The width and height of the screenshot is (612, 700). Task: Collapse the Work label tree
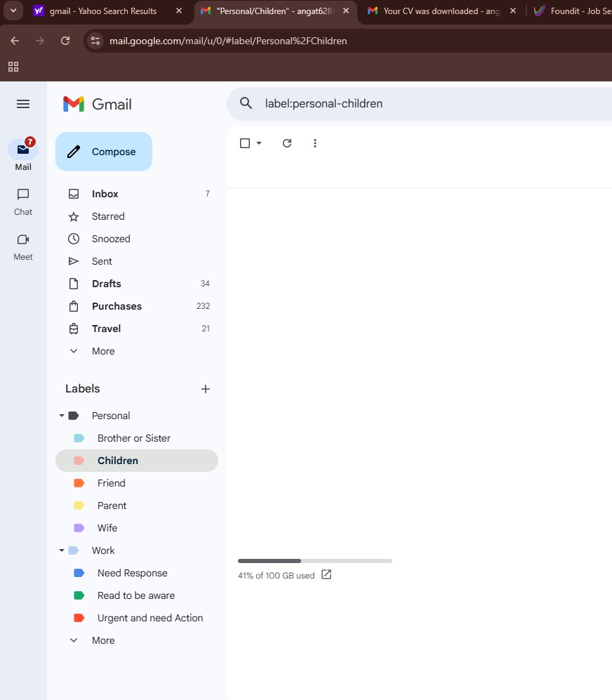(x=62, y=550)
